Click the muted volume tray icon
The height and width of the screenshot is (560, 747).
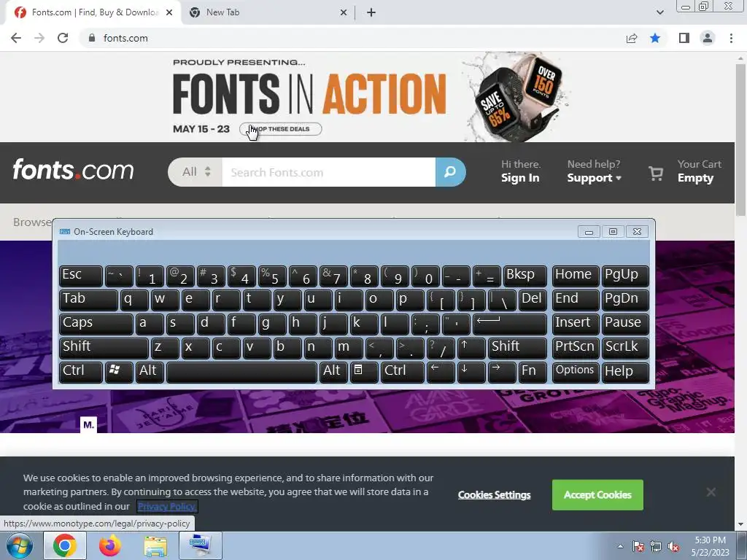(673, 546)
